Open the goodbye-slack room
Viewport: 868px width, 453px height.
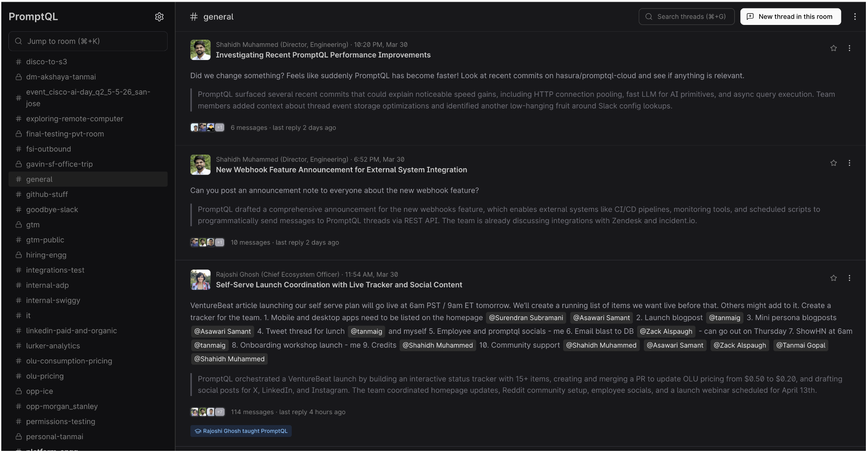coord(52,210)
